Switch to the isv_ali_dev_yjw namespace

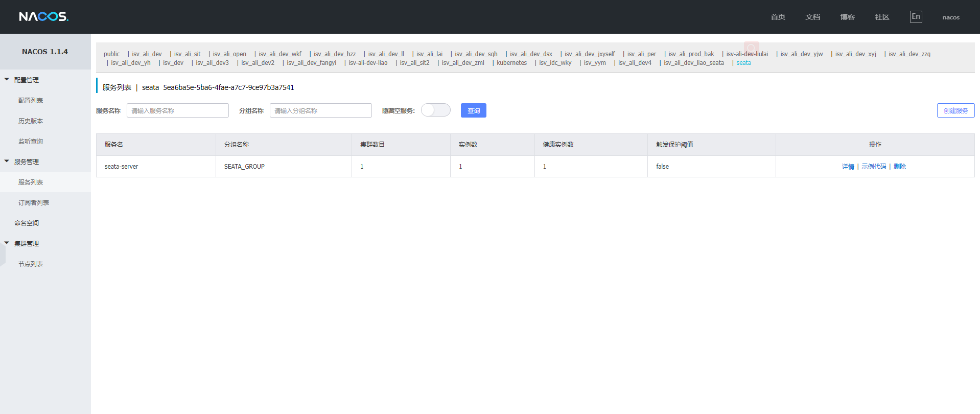[x=802, y=54]
